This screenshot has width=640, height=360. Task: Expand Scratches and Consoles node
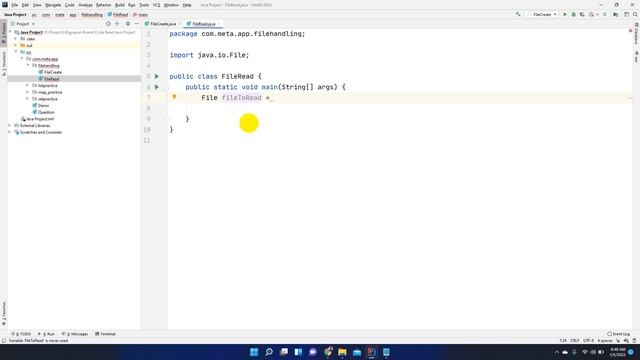point(10,132)
